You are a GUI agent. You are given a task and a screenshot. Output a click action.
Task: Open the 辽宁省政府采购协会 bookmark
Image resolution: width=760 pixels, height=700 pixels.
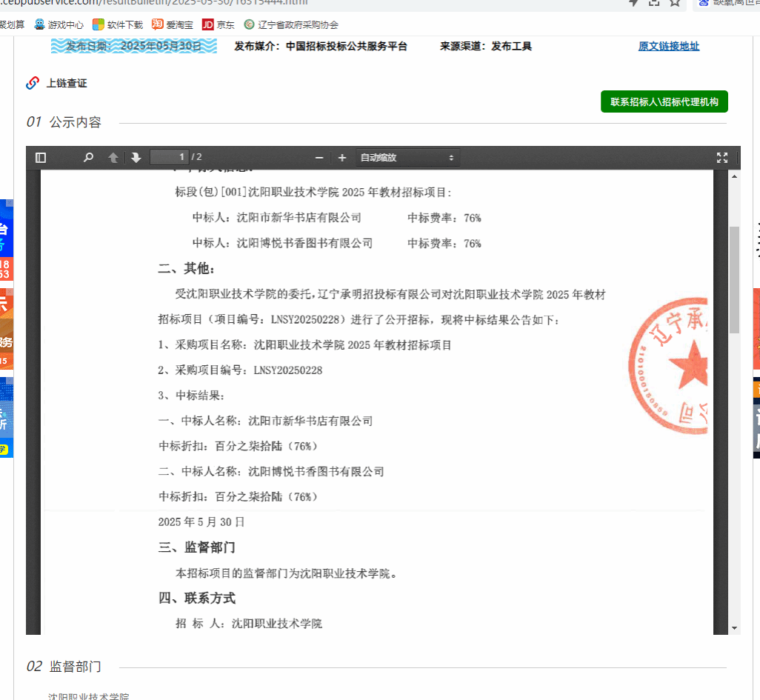click(291, 24)
